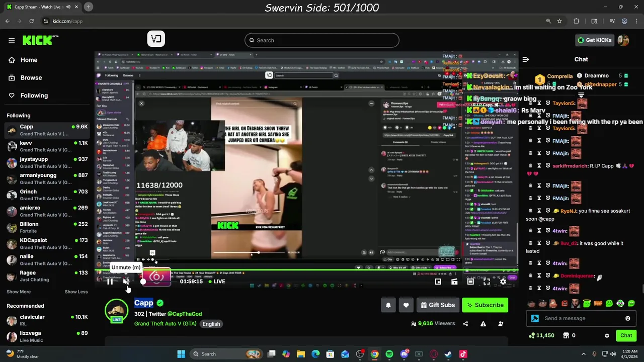This screenshot has height=362, width=644.
Task: Reload the page in Chrome
Action: click(31, 21)
